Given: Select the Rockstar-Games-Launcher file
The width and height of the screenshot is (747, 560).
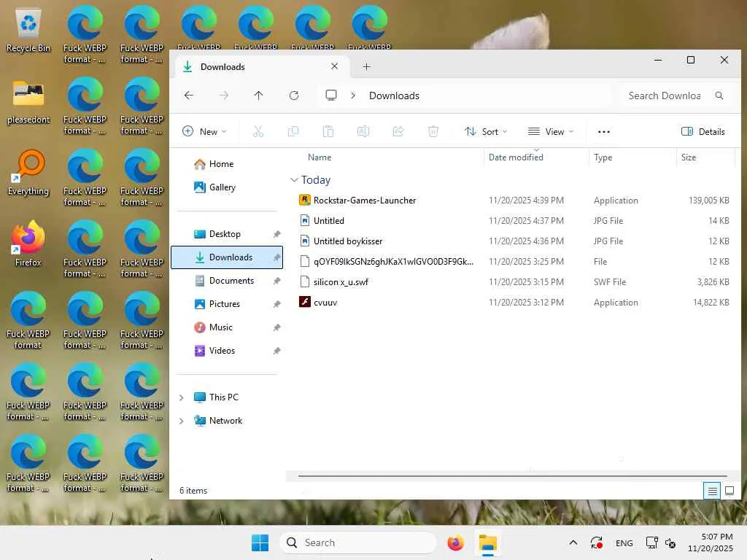Looking at the screenshot, I should (514, 201).
